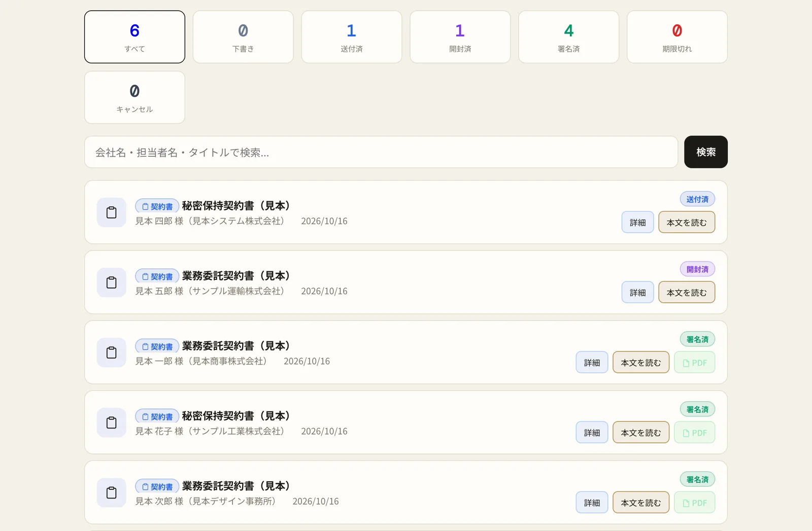This screenshot has width=812, height=531.
Task: Click clipboard icon for 見本 四郎 contract
Action: (x=112, y=213)
